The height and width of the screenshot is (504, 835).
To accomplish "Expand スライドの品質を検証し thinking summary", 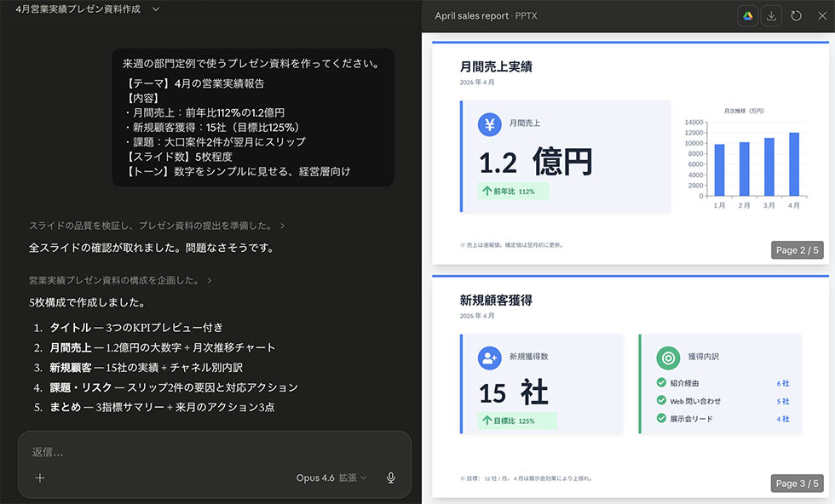I will point(157,226).
